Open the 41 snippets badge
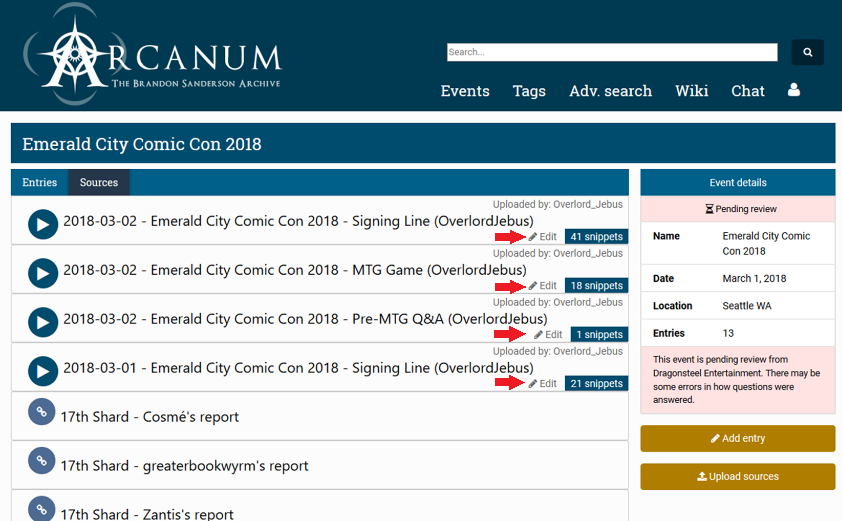 pyautogui.click(x=596, y=236)
